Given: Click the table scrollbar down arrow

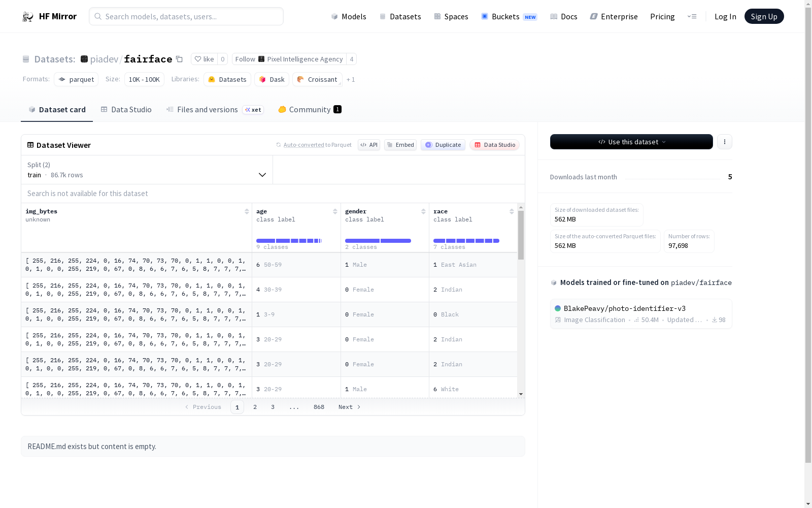Looking at the screenshot, I should (521, 394).
